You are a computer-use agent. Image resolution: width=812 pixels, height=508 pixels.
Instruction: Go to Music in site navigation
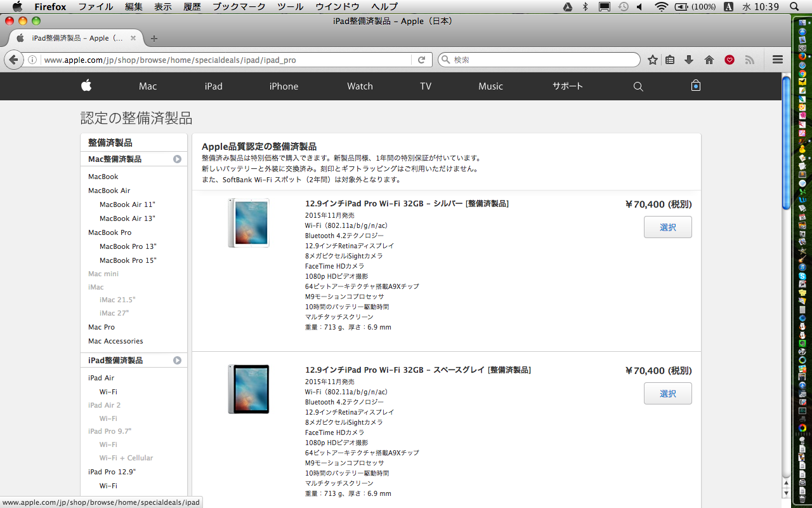tap(490, 86)
